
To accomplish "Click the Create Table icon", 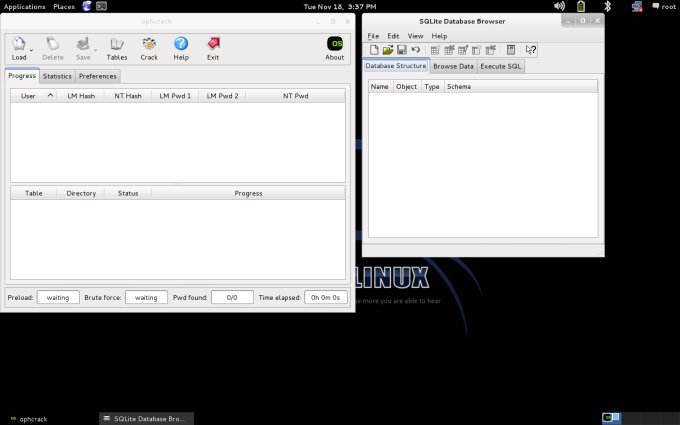I will (435, 50).
